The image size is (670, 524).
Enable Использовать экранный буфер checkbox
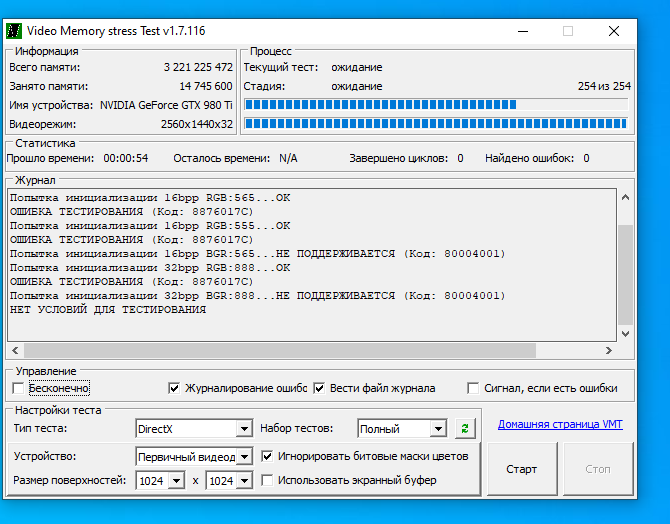(267, 480)
